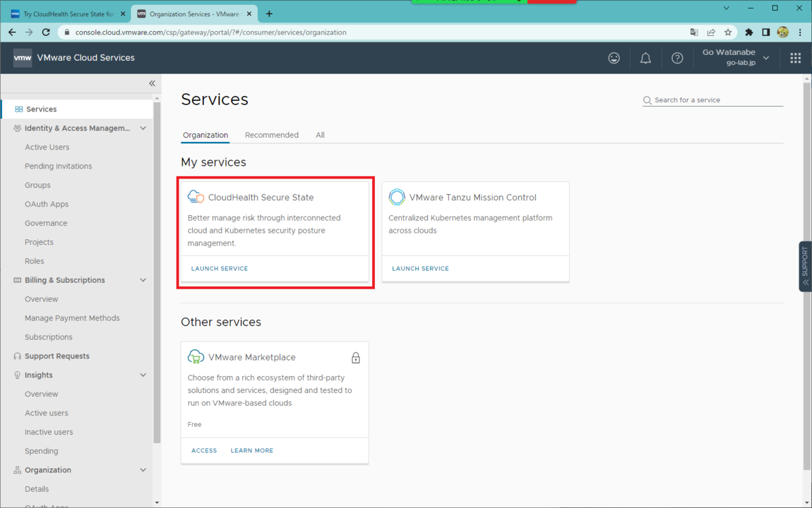Open Details under Organization
This screenshot has height=508, width=812.
37,489
